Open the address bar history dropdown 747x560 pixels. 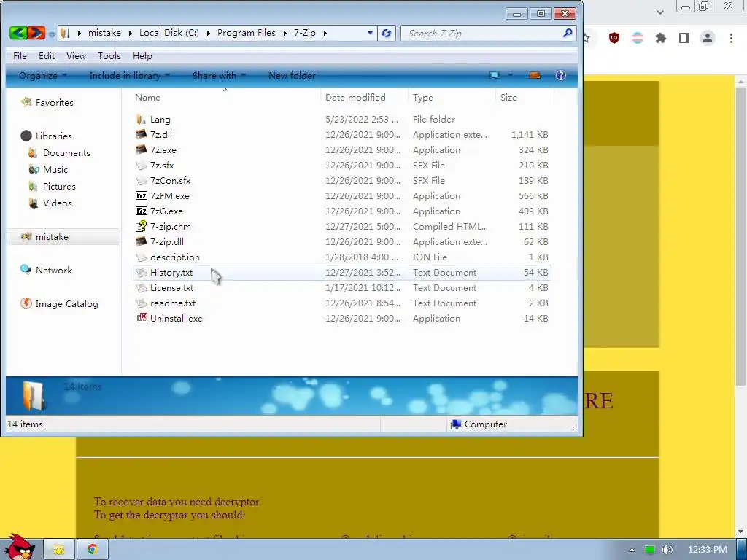pyautogui.click(x=370, y=33)
